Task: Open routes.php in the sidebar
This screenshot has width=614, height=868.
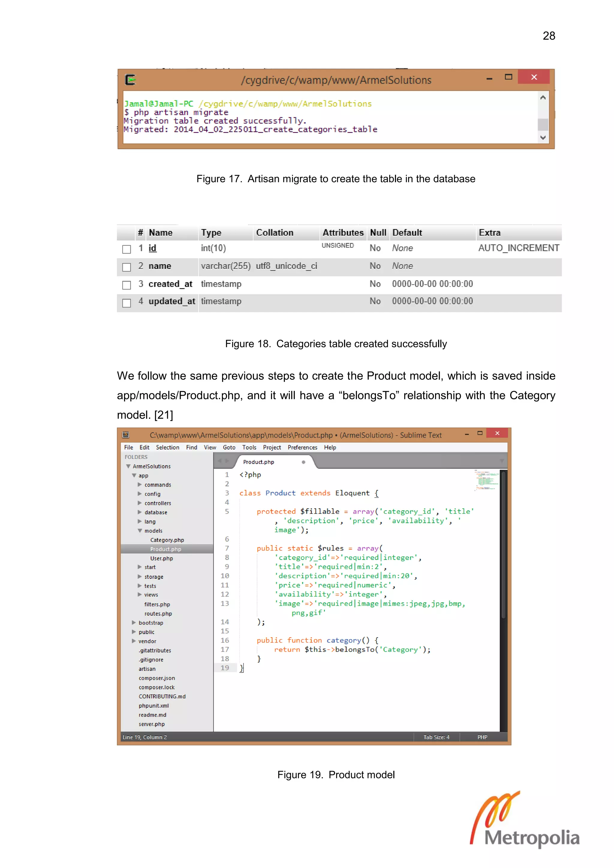Action: (x=158, y=613)
